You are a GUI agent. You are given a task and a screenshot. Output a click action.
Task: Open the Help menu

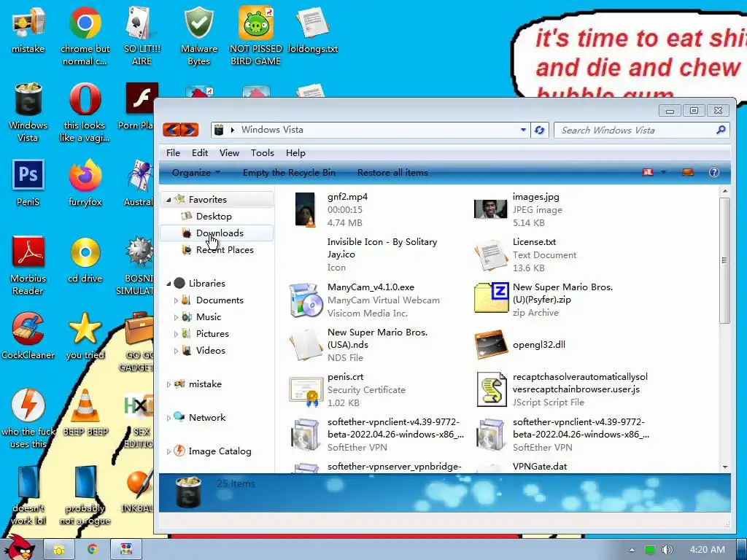tap(295, 153)
